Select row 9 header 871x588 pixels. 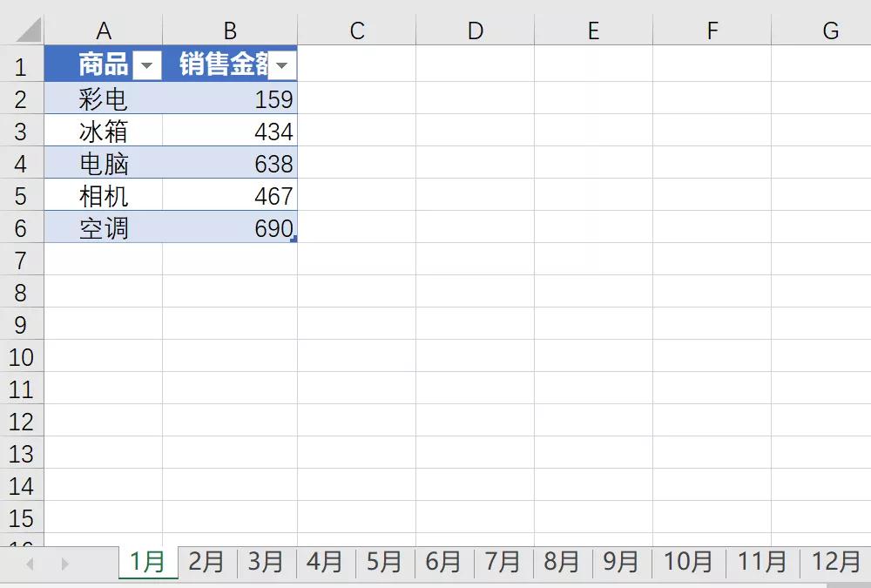(x=21, y=325)
